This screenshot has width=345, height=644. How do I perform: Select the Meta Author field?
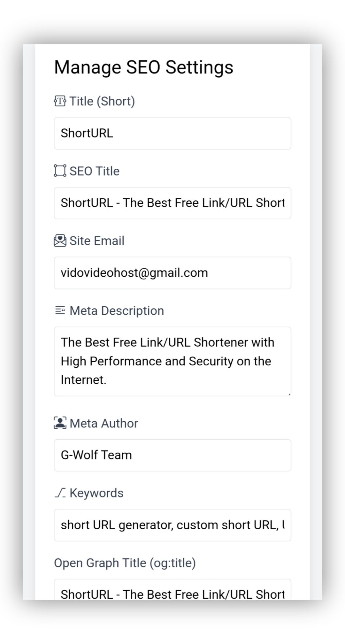pos(172,455)
